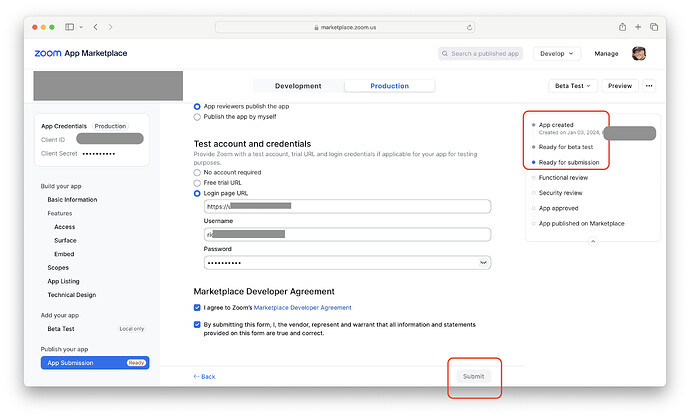The height and width of the screenshot is (418, 690).
Task: Open Embed under Features
Action: (64, 254)
